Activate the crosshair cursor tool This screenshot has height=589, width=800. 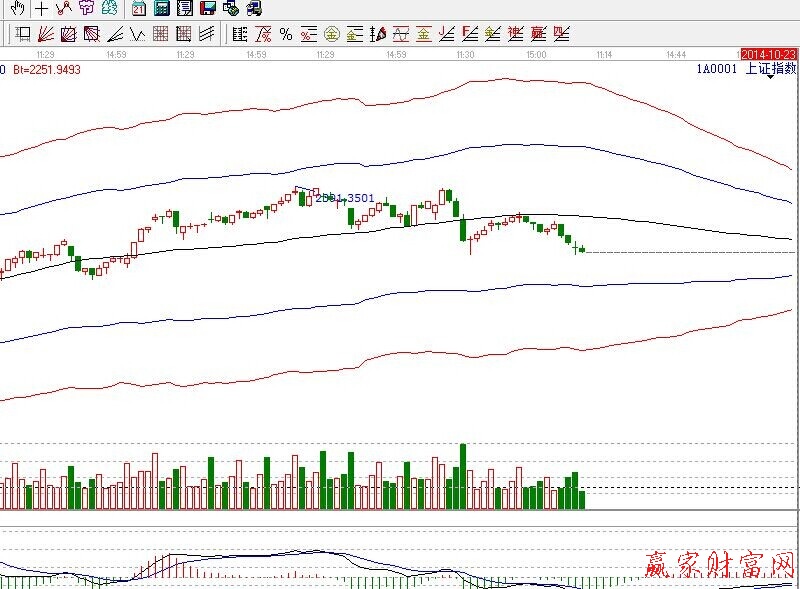click(41, 9)
